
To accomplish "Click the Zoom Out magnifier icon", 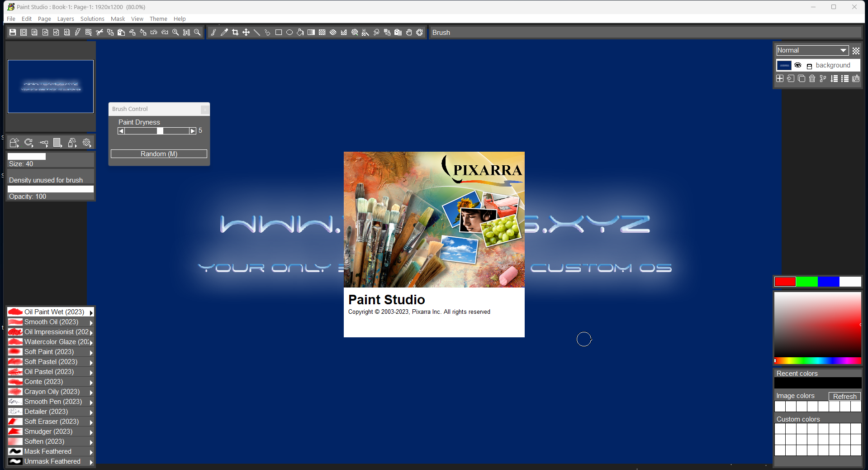I will click(197, 32).
